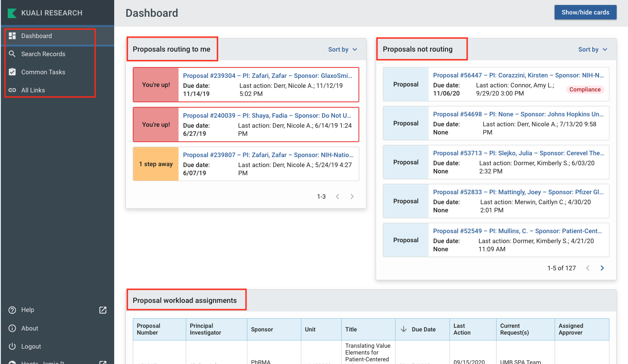Select Search Records in the navigation menu

coord(42,54)
